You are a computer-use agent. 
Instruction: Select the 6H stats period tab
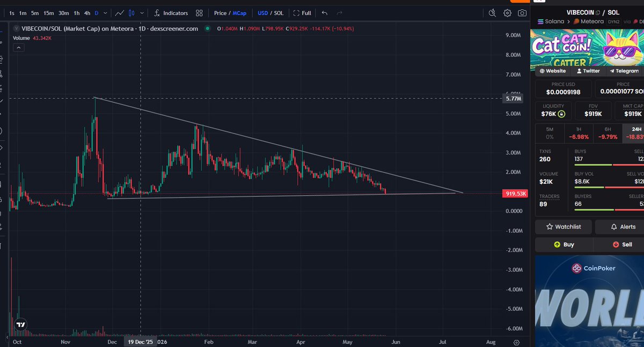click(608, 133)
